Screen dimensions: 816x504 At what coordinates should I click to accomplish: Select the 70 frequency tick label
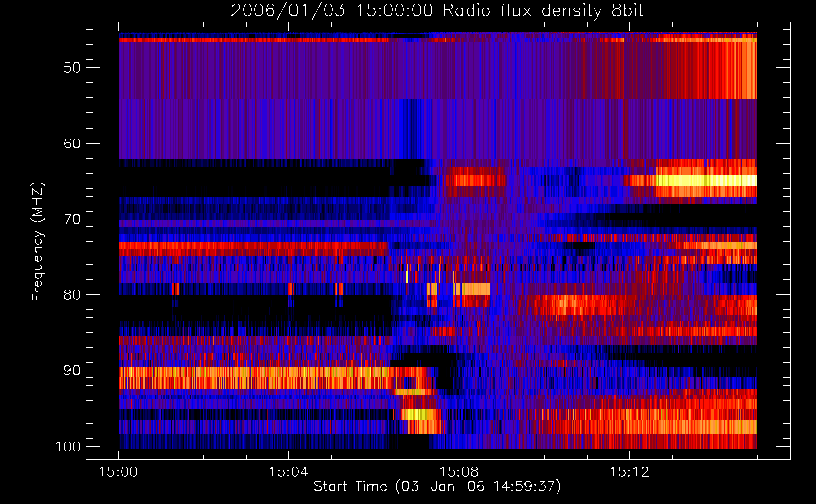[x=72, y=219]
